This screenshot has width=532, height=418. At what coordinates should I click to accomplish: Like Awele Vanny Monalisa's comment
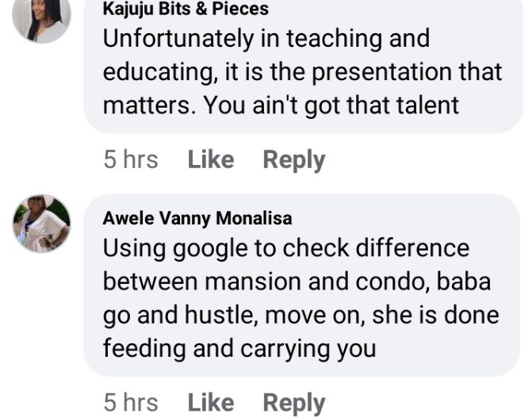pos(210,402)
